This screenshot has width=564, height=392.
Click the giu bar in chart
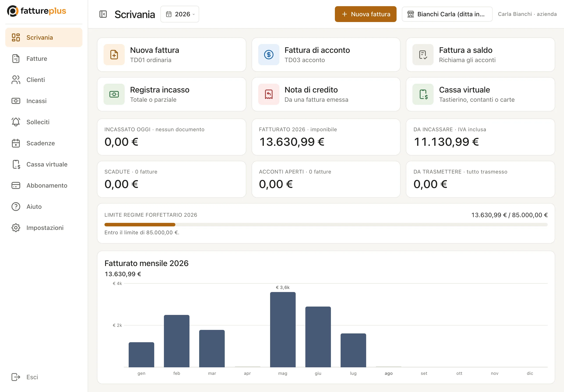pyautogui.click(x=318, y=337)
